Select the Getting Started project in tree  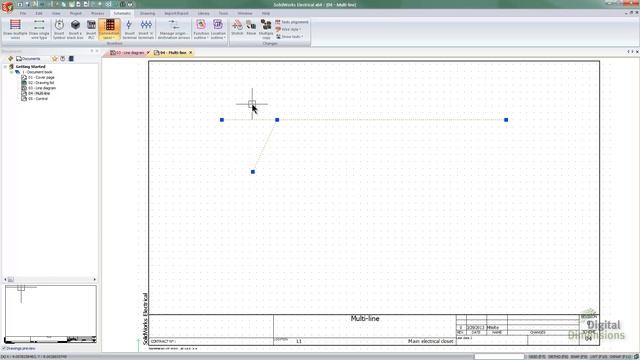tap(31, 67)
